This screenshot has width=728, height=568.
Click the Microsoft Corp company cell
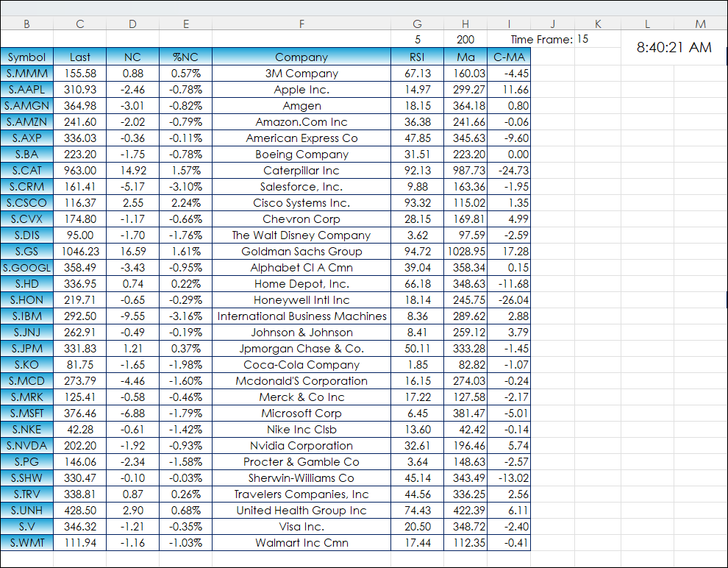pos(301,413)
